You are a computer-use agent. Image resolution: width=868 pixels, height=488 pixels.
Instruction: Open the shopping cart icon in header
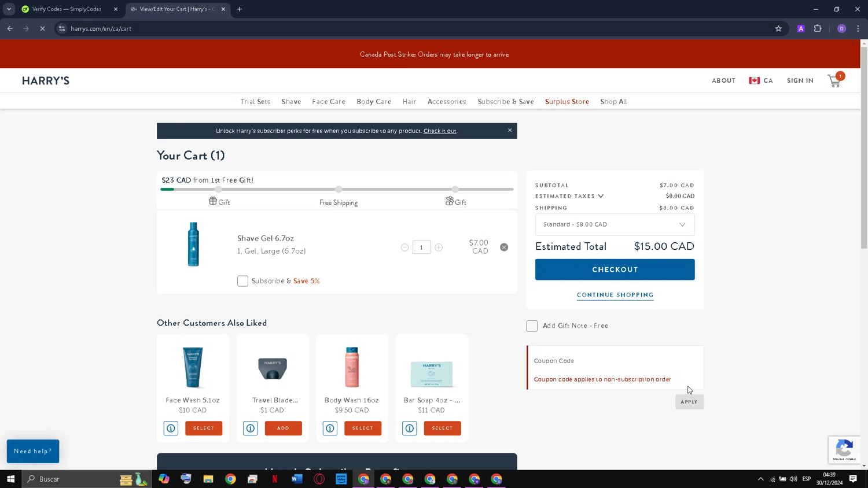[834, 80]
